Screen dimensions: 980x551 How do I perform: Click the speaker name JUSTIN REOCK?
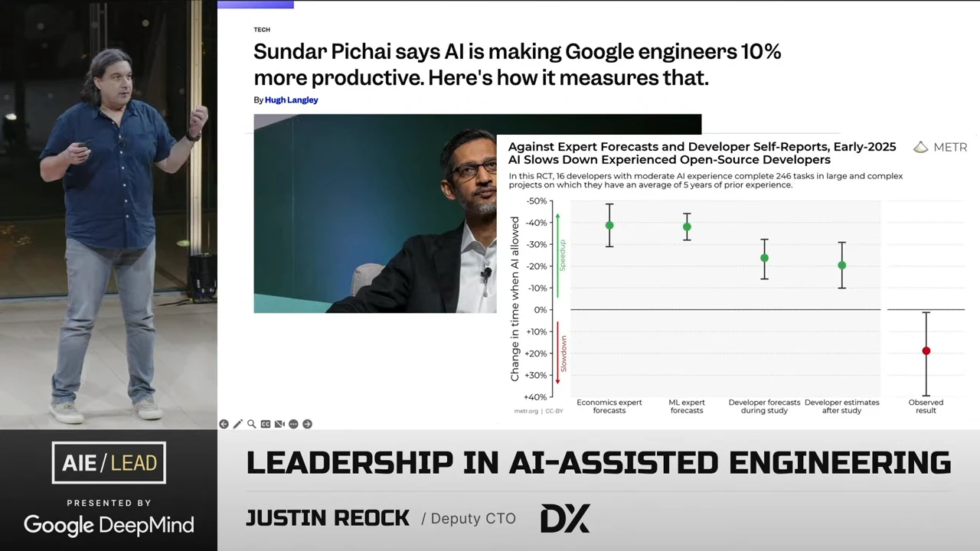tap(328, 519)
